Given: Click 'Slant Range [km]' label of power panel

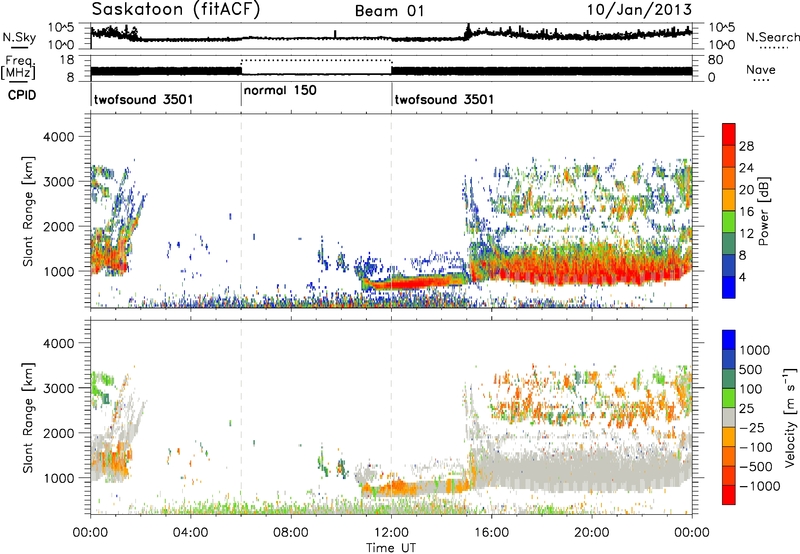Looking at the screenshot, I should tap(28, 211).
